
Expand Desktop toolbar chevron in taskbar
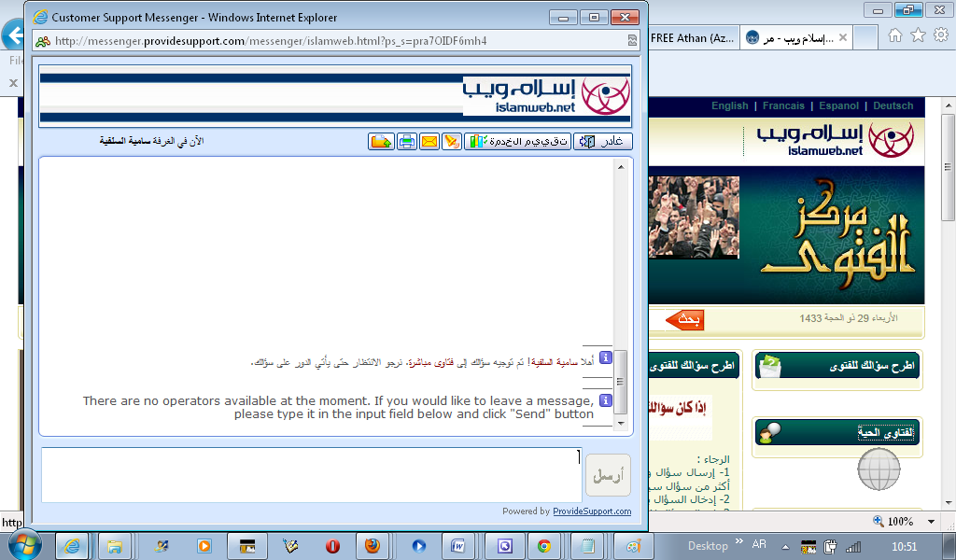[739, 541]
